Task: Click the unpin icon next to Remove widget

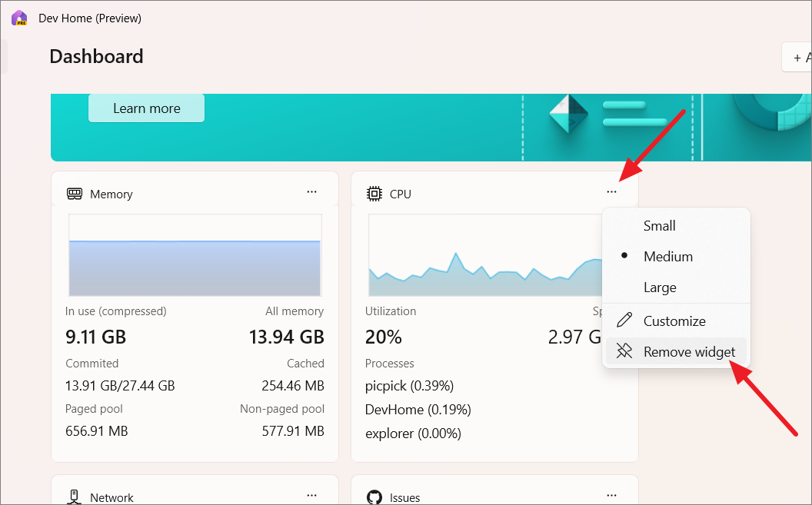Action: tap(624, 351)
